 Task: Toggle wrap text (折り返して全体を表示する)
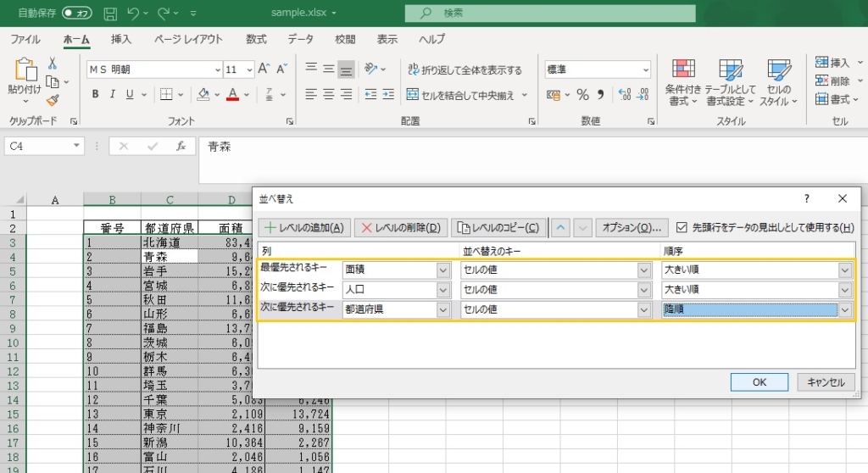[465, 70]
